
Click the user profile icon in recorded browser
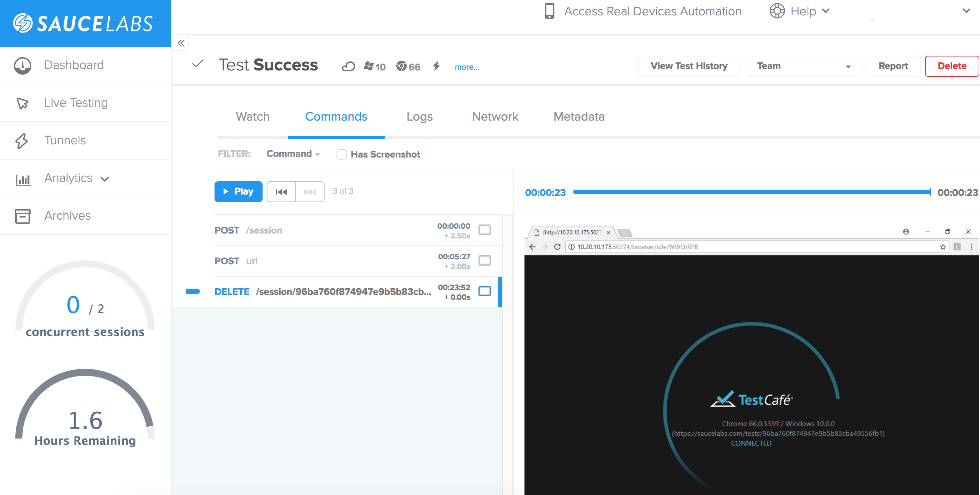[x=906, y=231]
